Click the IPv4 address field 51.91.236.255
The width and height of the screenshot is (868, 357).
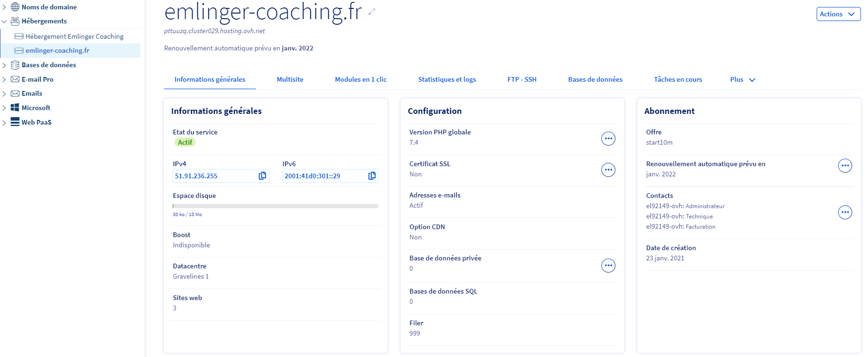[x=214, y=176]
